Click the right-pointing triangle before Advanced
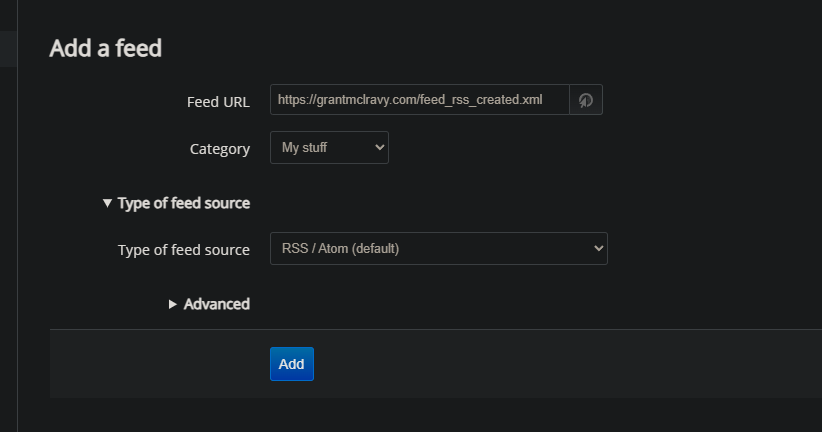 click(x=173, y=304)
